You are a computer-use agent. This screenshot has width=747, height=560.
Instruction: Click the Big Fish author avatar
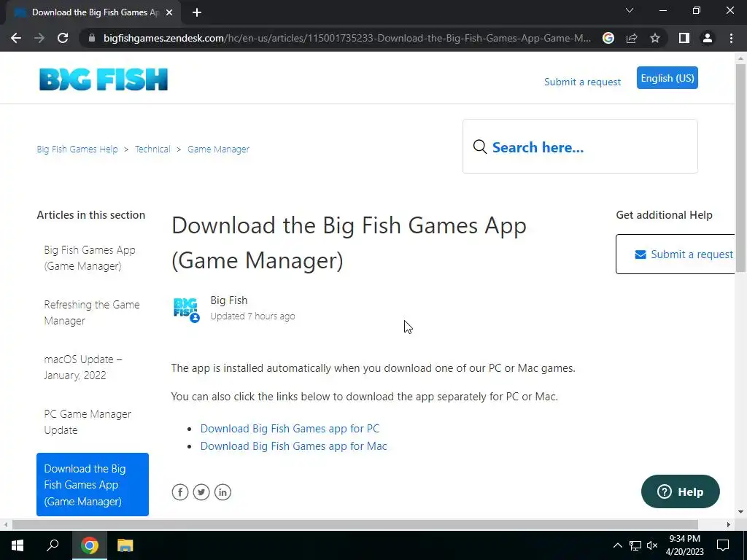(x=186, y=309)
